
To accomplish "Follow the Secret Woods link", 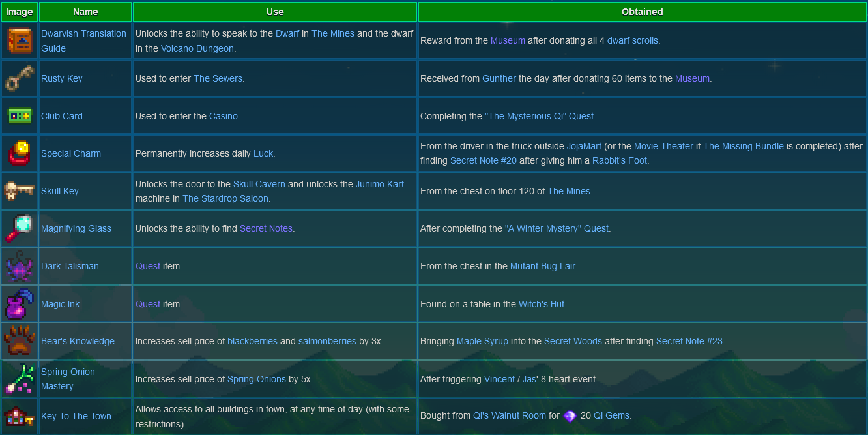I will tap(573, 341).
